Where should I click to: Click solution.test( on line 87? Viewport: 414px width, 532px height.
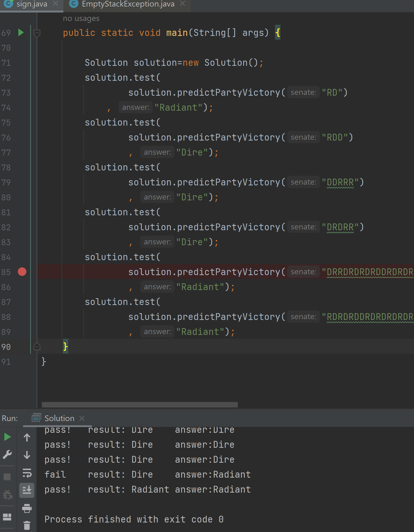[x=122, y=302]
